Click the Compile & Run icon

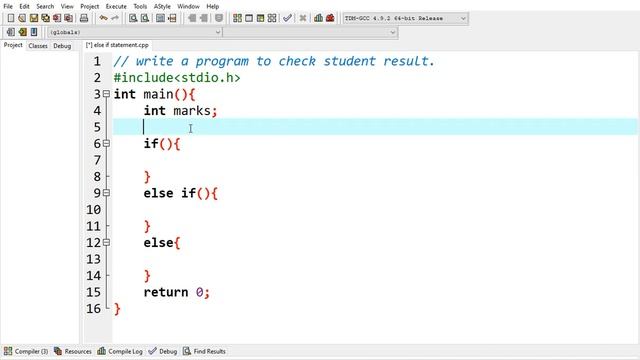(260, 18)
